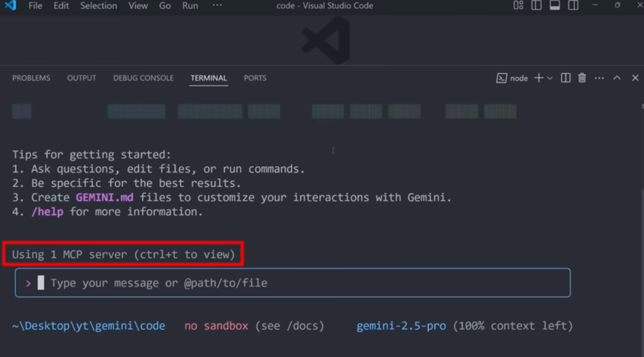Click the Visual Studio Code logo icon
This screenshot has width=644, height=357.
[10, 6]
